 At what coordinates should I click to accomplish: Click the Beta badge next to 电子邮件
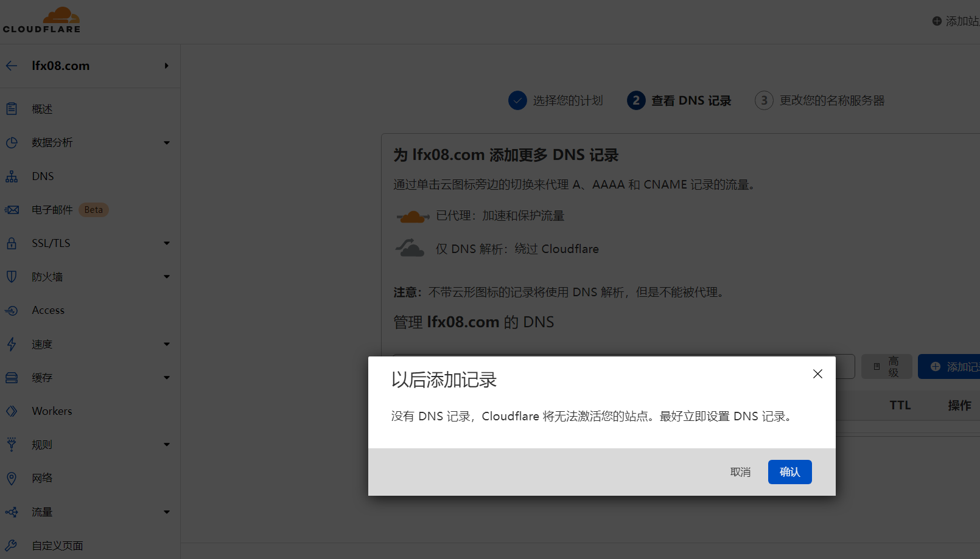click(94, 210)
